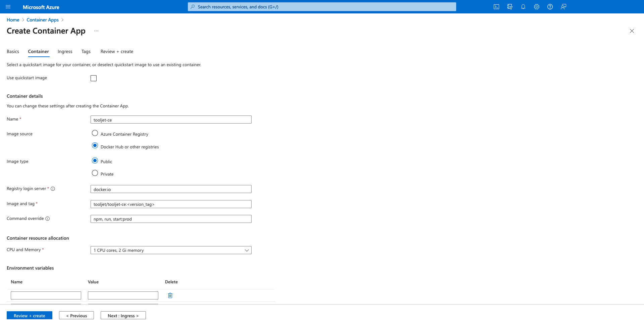
Task: Show info tooltip for Registry login server
Action: (53, 189)
